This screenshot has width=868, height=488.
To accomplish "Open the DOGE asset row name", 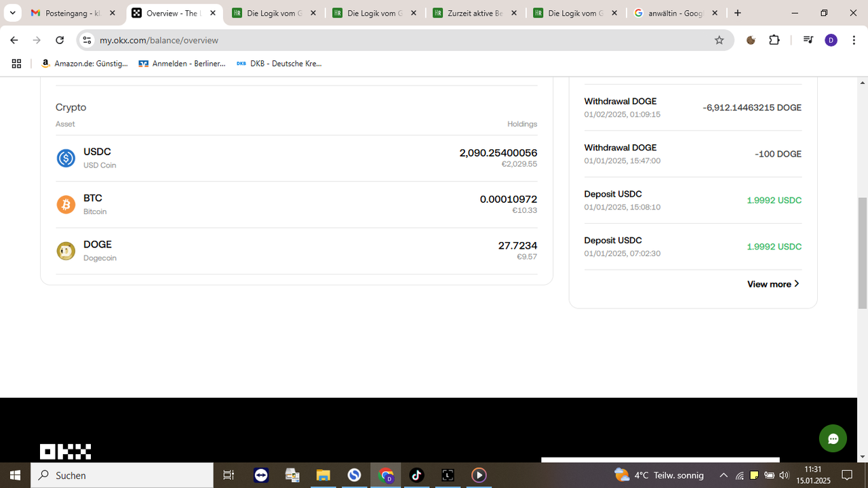I will pos(98,244).
